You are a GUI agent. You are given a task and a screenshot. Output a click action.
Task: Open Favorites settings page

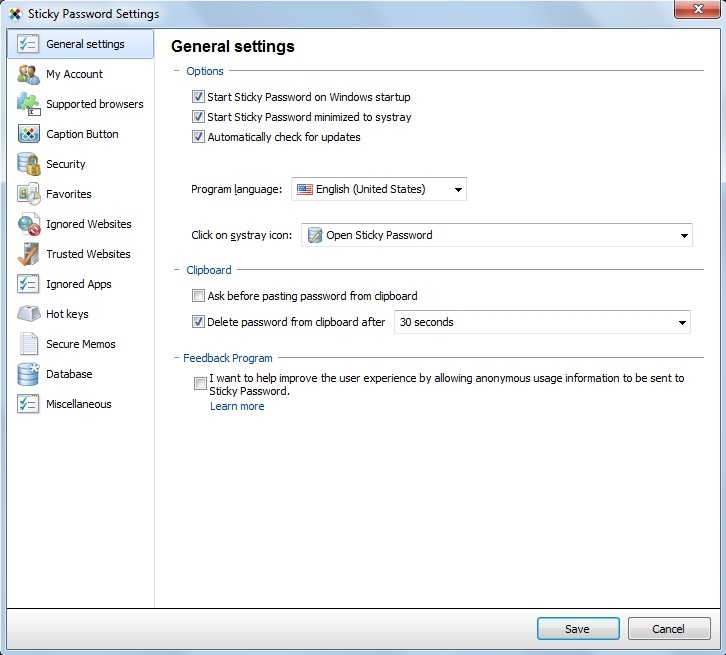(x=81, y=194)
